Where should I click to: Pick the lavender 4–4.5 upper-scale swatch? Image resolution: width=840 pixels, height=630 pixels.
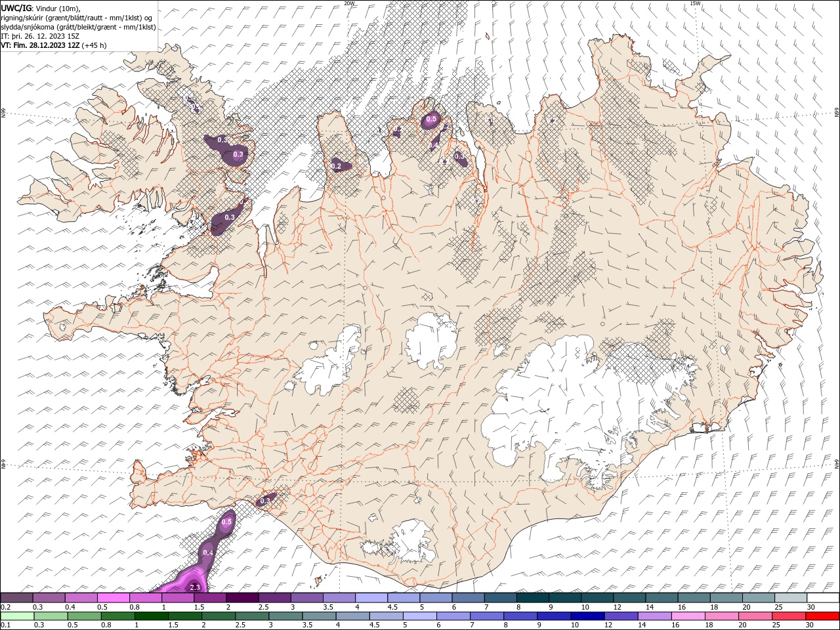coord(371,598)
